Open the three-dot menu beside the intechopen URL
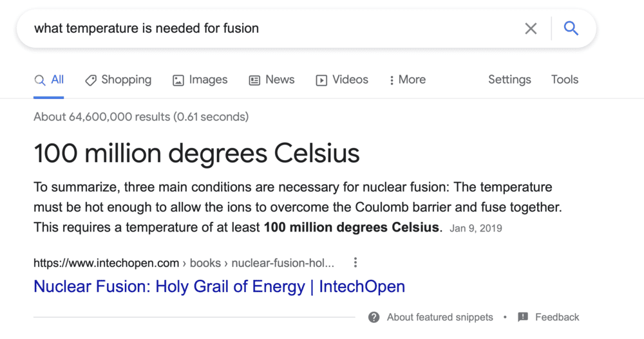Viewport: 644px width, 339px height. click(x=355, y=262)
